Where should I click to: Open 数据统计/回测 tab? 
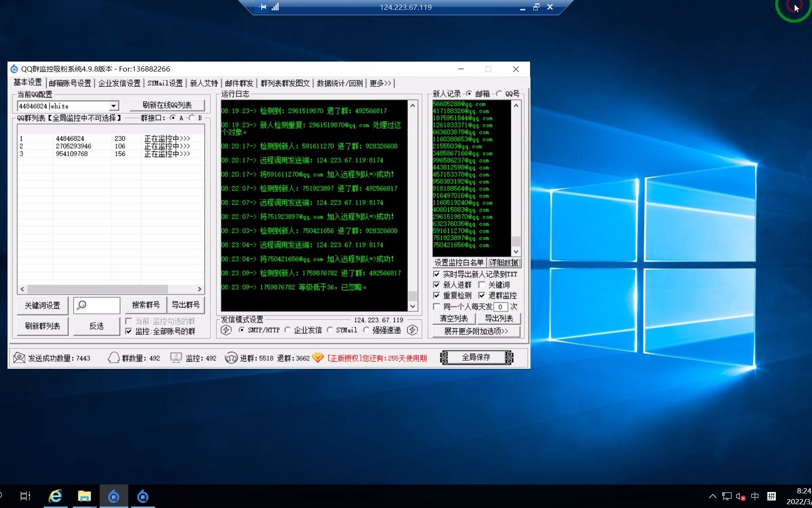340,83
